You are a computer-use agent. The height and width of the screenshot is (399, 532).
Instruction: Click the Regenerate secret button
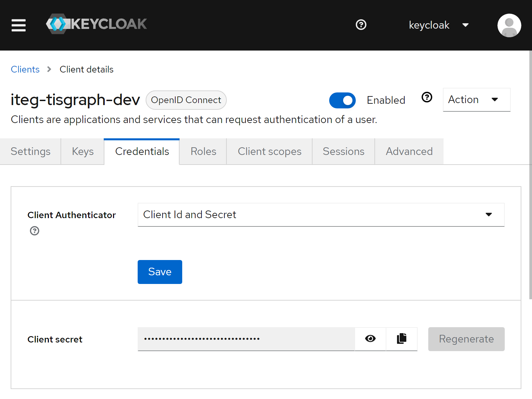click(x=466, y=339)
